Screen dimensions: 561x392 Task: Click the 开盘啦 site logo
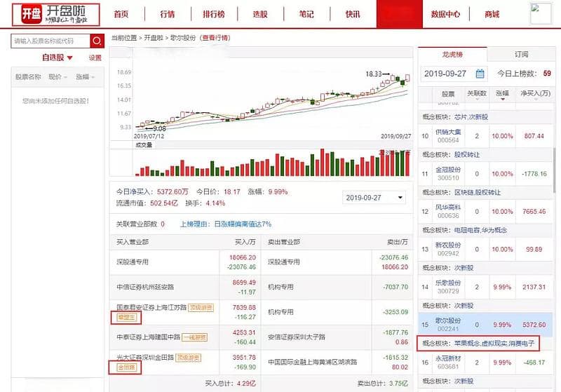click(56, 15)
